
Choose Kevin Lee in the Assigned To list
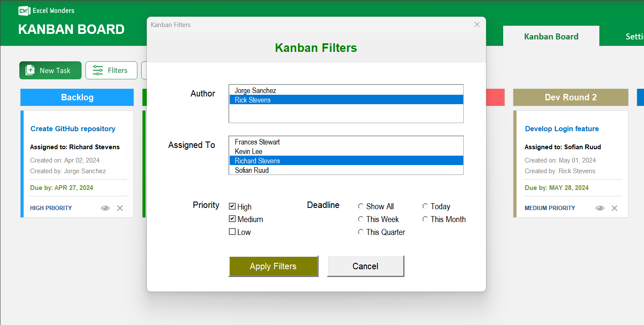click(248, 151)
